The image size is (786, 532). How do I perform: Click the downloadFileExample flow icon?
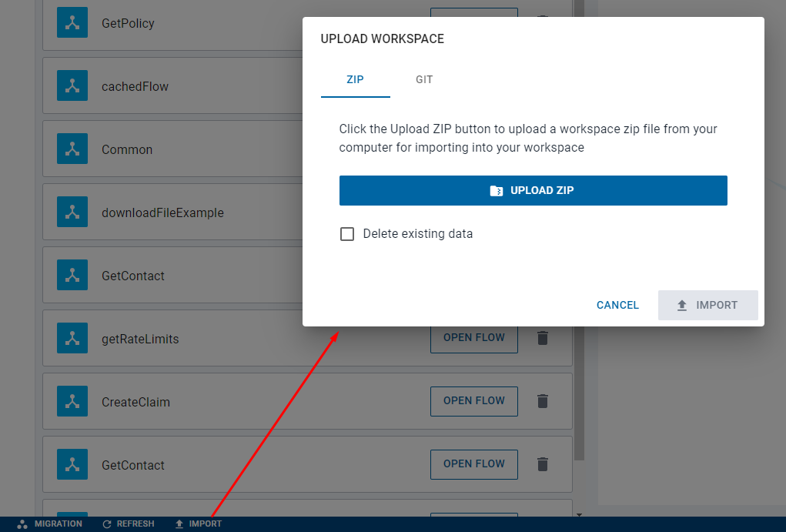(72, 212)
